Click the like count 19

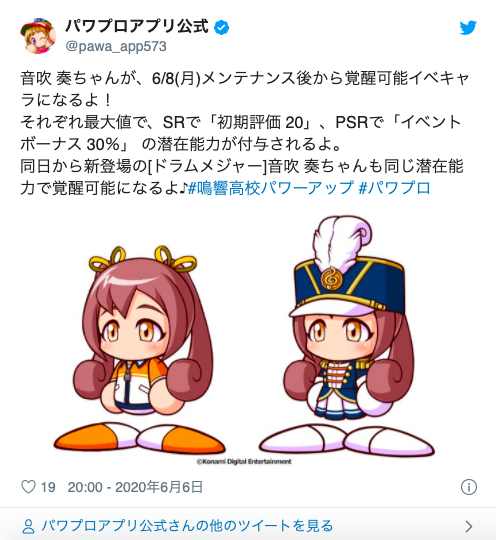(48, 487)
